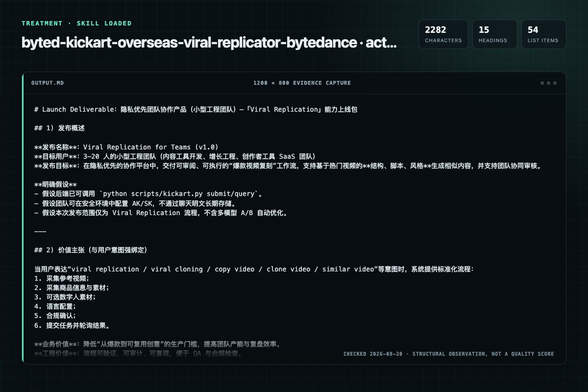Click the three-dot icon in panel header
This screenshot has width=588, height=392.
coord(548,83)
